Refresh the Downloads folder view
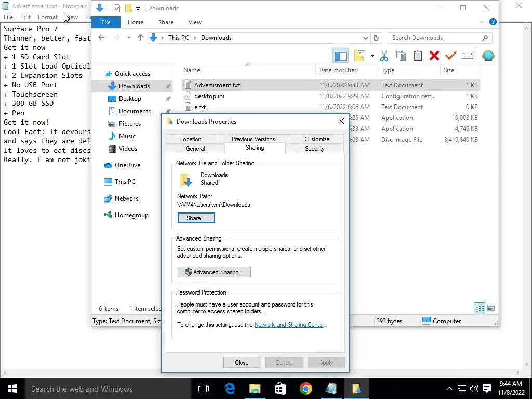 point(376,38)
